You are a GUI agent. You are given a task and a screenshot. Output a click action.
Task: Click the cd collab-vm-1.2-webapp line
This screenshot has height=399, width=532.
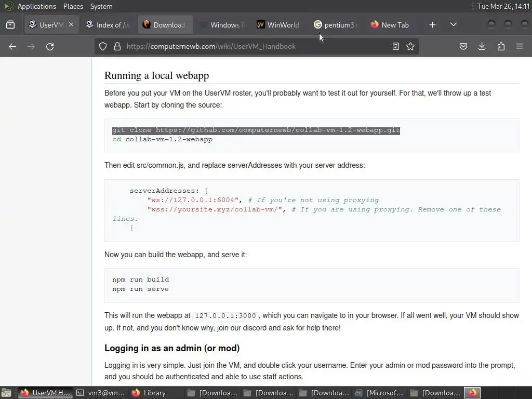(x=162, y=139)
